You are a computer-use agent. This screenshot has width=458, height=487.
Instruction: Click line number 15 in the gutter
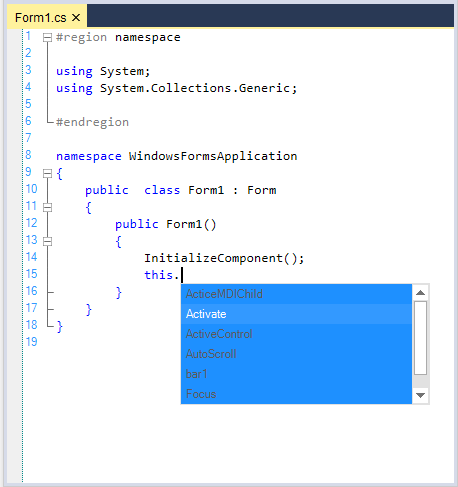tap(32, 274)
